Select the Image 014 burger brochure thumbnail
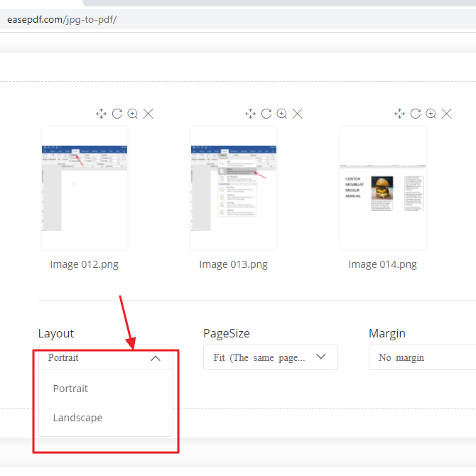Image resolution: width=476 pixels, height=476 pixels. coord(383,188)
